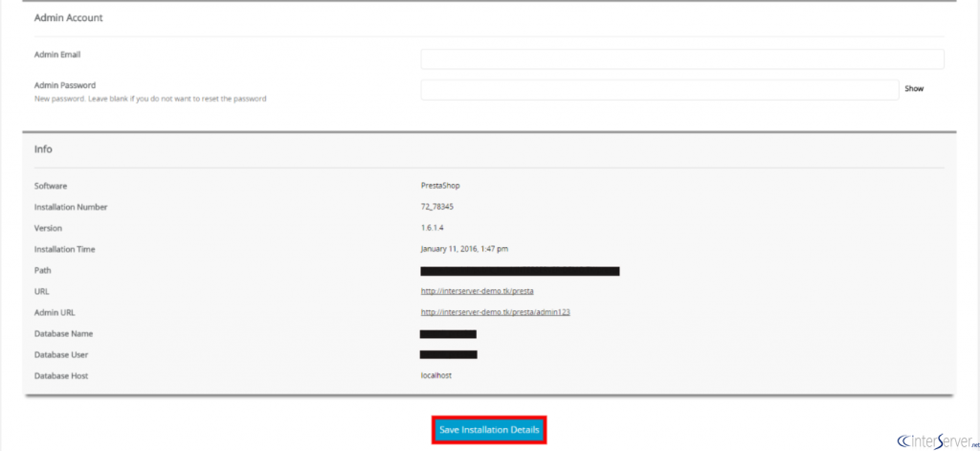980x451 pixels.
Task: Select installation number 72_78345
Action: click(x=436, y=207)
